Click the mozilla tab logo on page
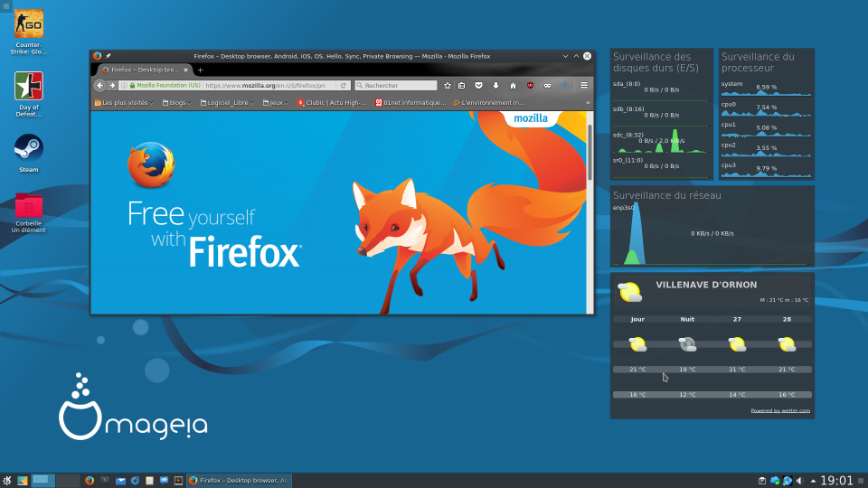This screenshot has height=488, width=868. 531,118
